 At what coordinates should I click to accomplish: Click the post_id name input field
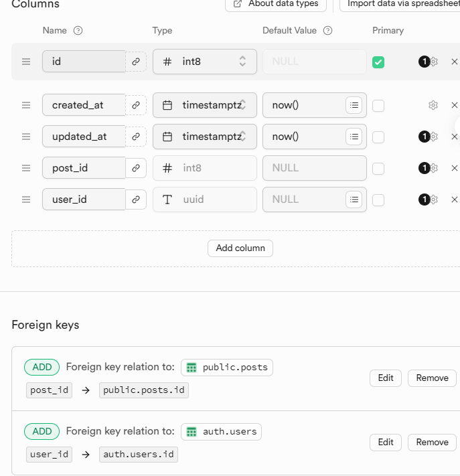pos(84,168)
